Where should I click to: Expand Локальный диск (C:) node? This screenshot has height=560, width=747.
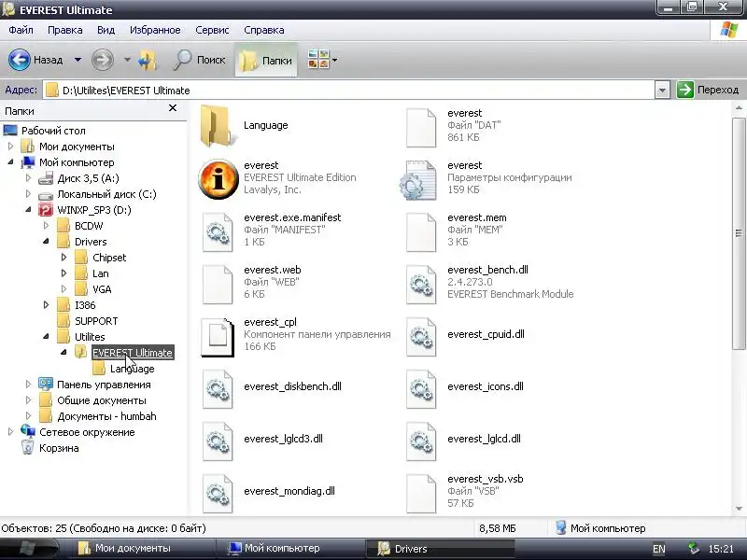coord(28,194)
